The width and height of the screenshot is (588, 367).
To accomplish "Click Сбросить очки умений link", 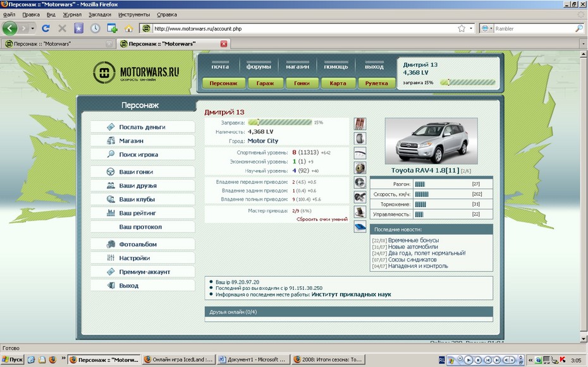I will pyautogui.click(x=322, y=219).
